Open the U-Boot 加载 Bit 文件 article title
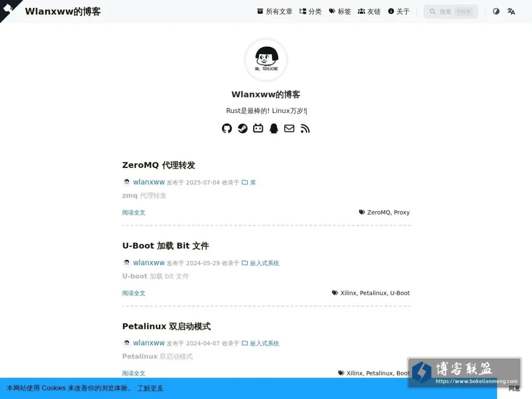 [165, 246]
